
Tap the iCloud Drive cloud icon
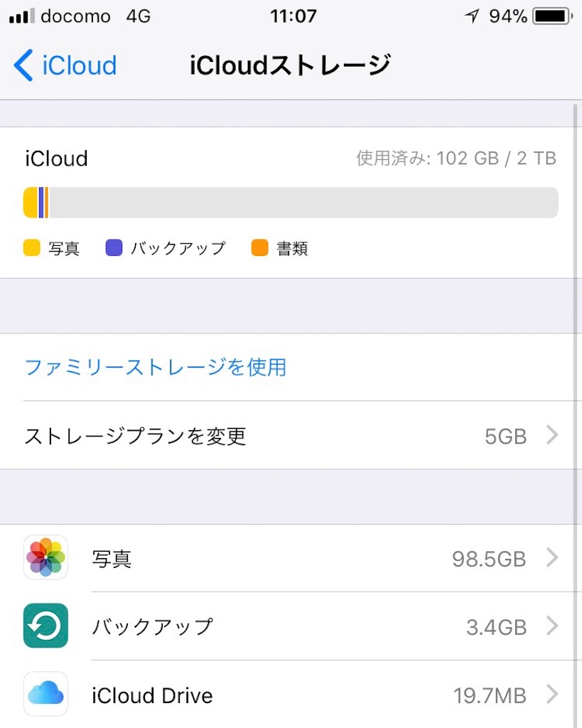[x=45, y=694]
